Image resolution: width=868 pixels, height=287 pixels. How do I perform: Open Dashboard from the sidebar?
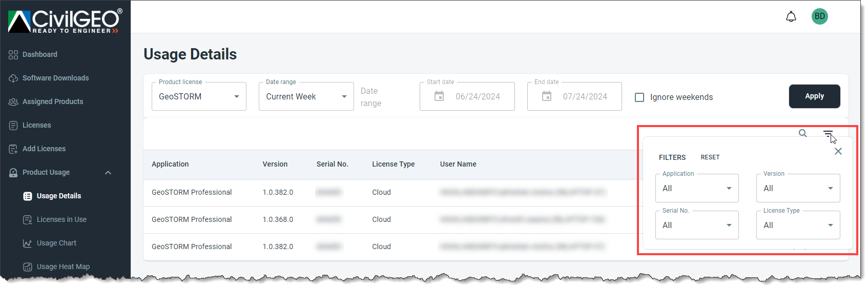coord(39,54)
